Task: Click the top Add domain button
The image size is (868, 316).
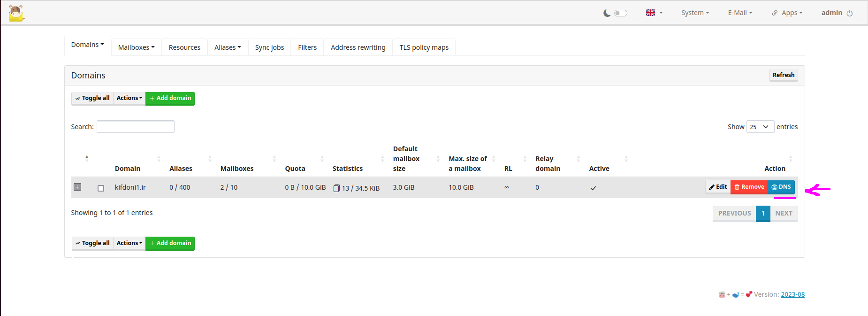Action: pos(170,98)
